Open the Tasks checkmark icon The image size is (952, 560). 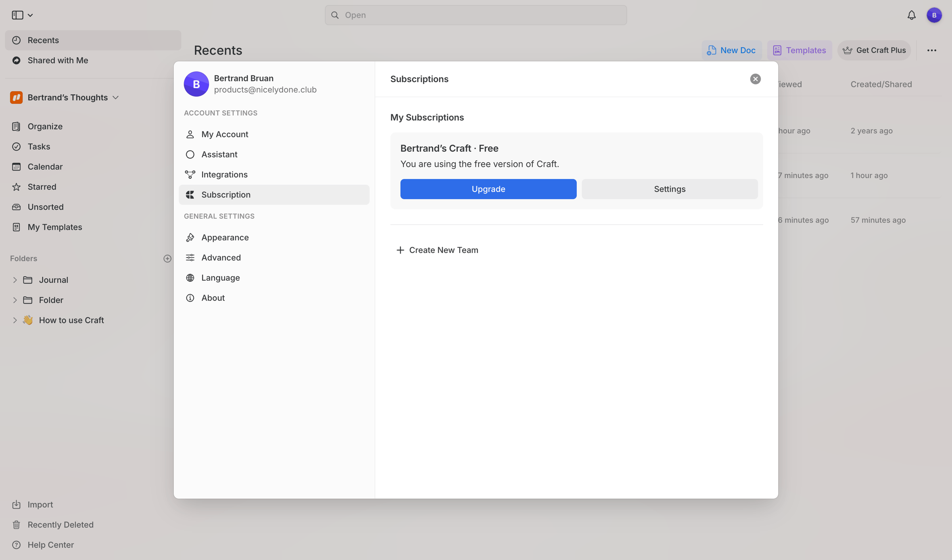click(x=16, y=146)
